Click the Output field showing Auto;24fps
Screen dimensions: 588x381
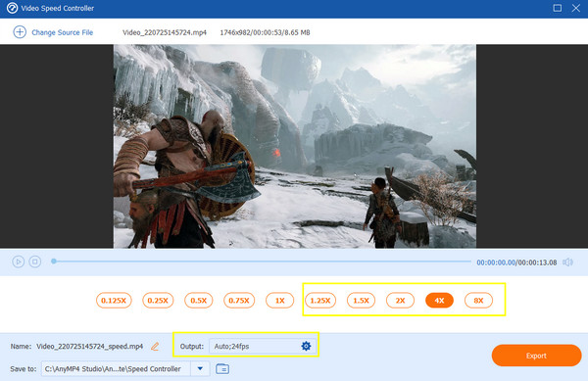262,346
